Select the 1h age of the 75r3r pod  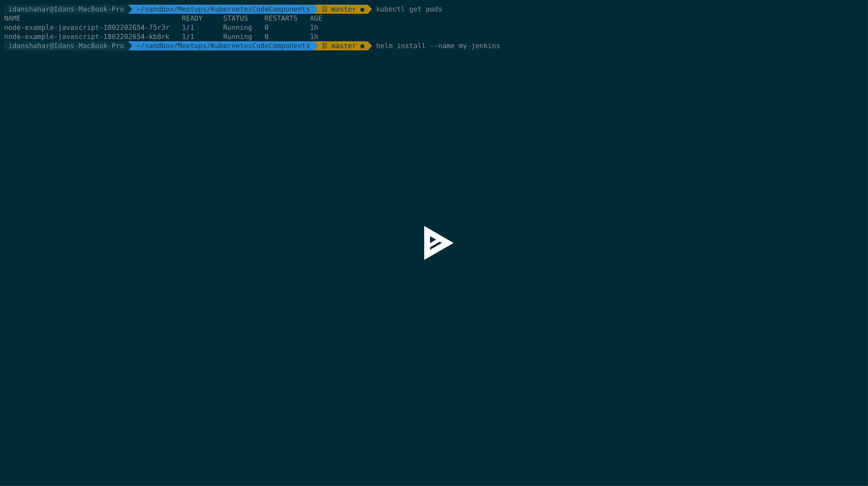[x=314, y=28]
